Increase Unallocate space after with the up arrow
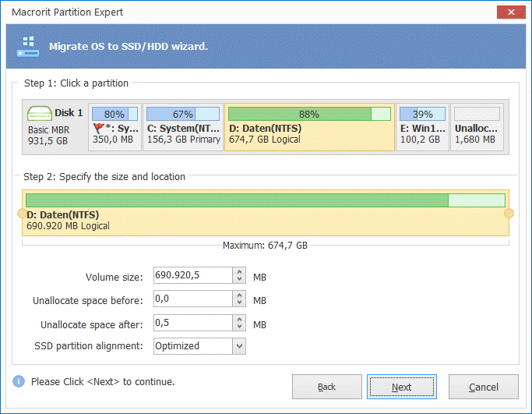Screen dimensions: 532x414 (240, 319)
